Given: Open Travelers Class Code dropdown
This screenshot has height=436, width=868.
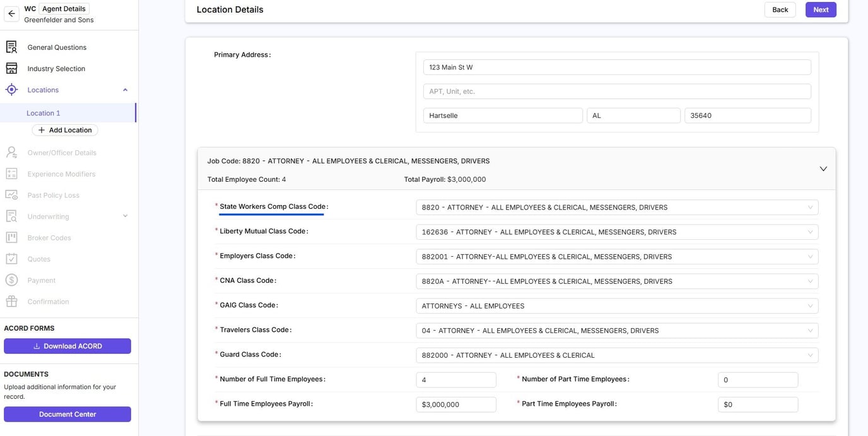Looking at the screenshot, I should tap(617, 330).
